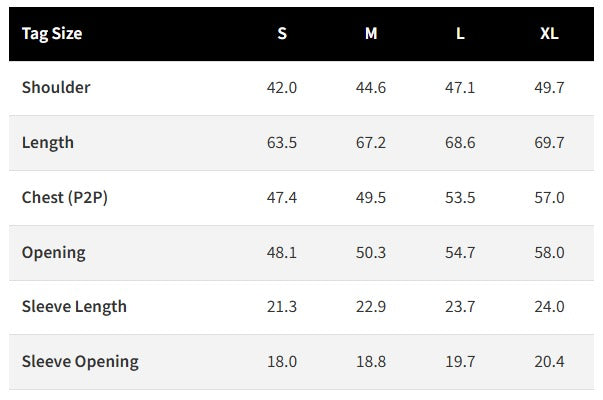
Task: Click the Tag Size header cell
Action: 52,33
